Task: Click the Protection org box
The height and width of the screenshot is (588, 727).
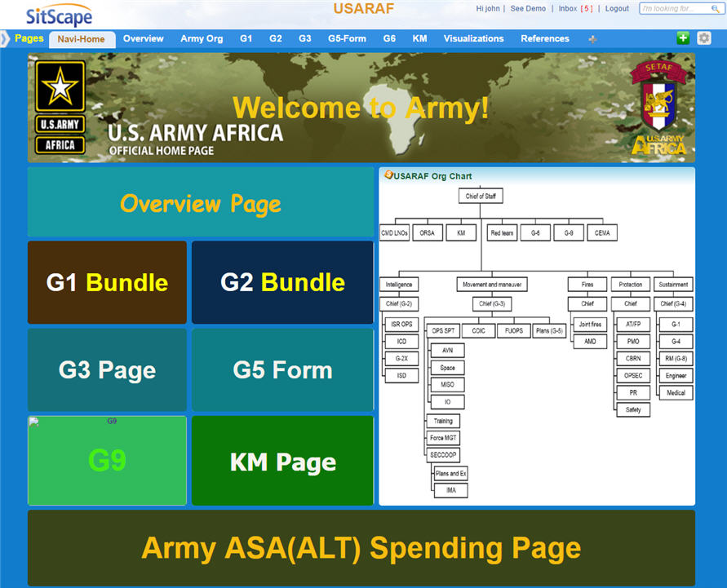Action: [x=630, y=285]
